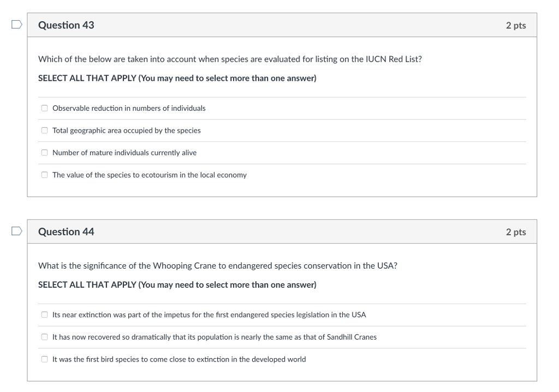
Task: Click 'SELECT ALL THAT APPLY' under Question 43
Action: click(177, 78)
